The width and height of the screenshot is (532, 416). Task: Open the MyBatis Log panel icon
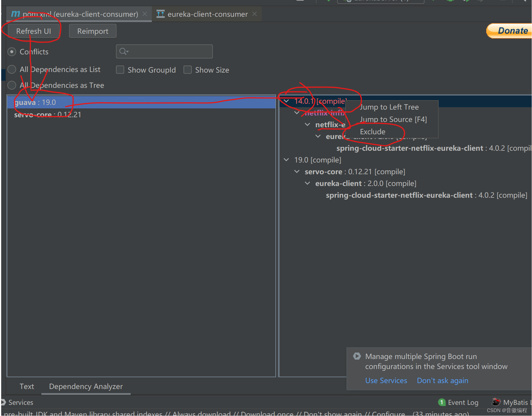(496, 402)
